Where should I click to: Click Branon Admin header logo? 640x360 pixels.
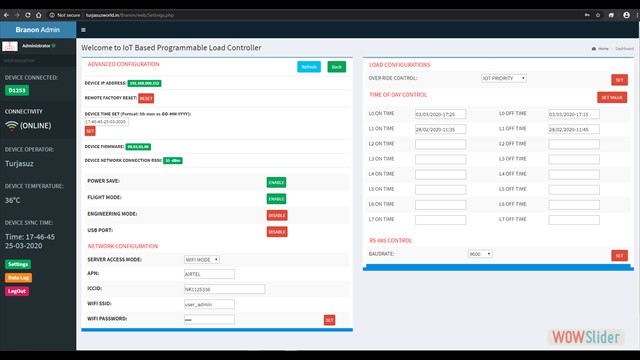(x=38, y=30)
